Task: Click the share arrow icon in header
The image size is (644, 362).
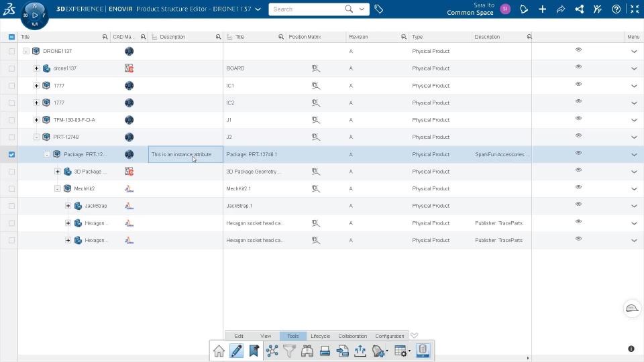Action: (x=561, y=9)
